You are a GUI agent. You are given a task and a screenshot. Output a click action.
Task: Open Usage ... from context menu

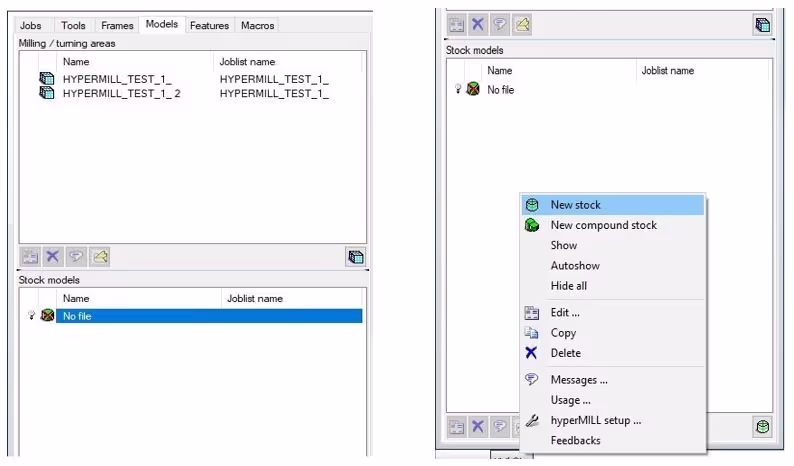tap(613, 400)
